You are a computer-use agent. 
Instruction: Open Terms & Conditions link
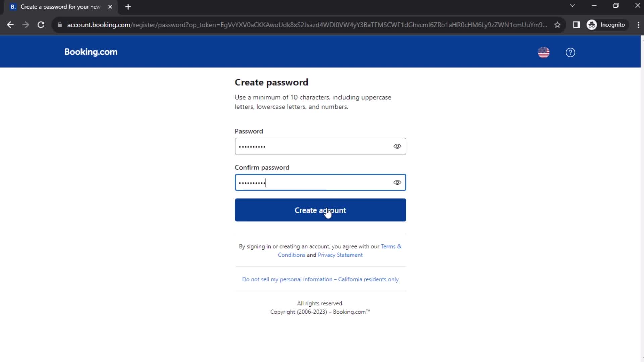(340, 251)
